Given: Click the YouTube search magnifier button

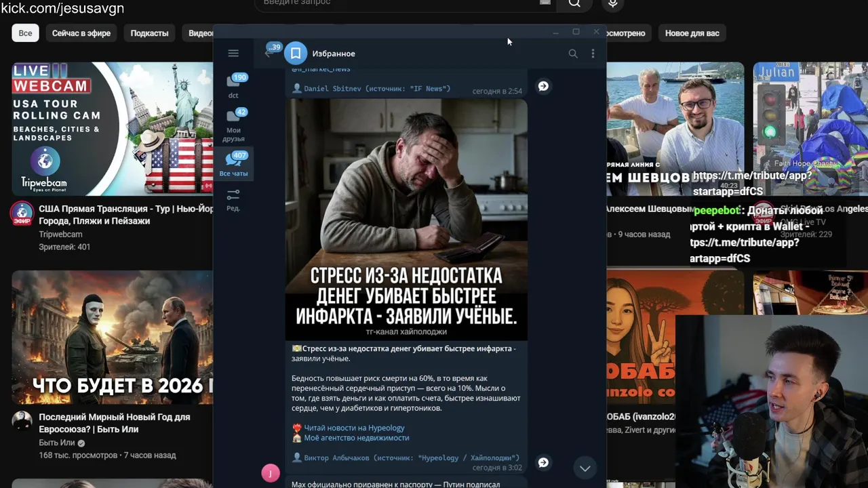Looking at the screenshot, I should (x=574, y=3).
